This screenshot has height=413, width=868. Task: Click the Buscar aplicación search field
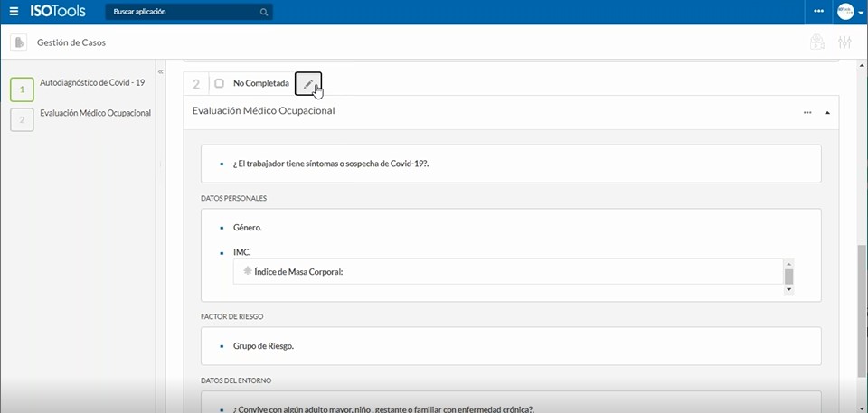(x=181, y=12)
